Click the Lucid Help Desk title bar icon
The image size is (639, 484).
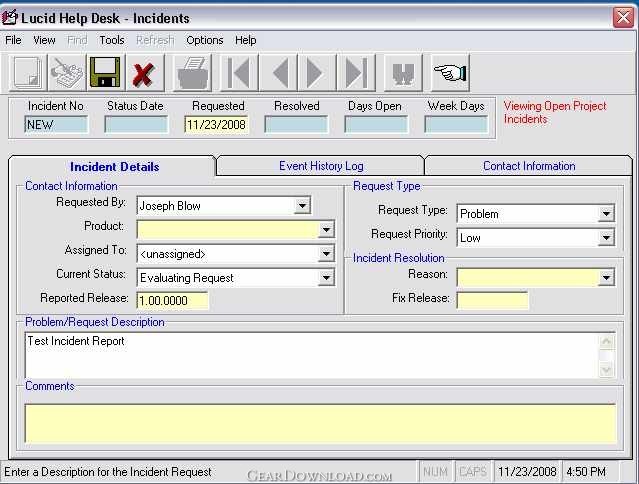(x=10, y=18)
